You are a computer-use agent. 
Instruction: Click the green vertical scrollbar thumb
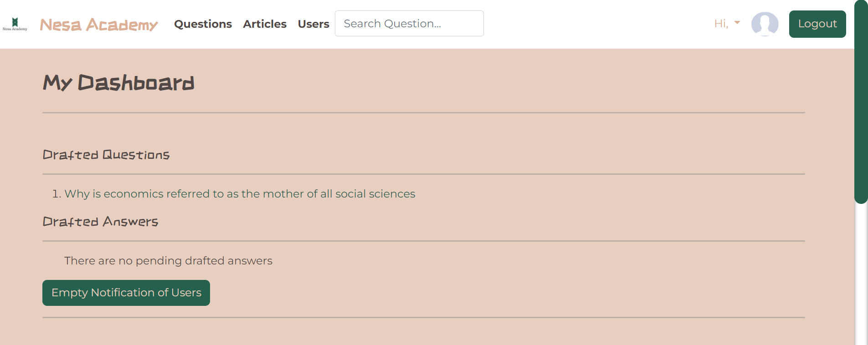coord(861,100)
